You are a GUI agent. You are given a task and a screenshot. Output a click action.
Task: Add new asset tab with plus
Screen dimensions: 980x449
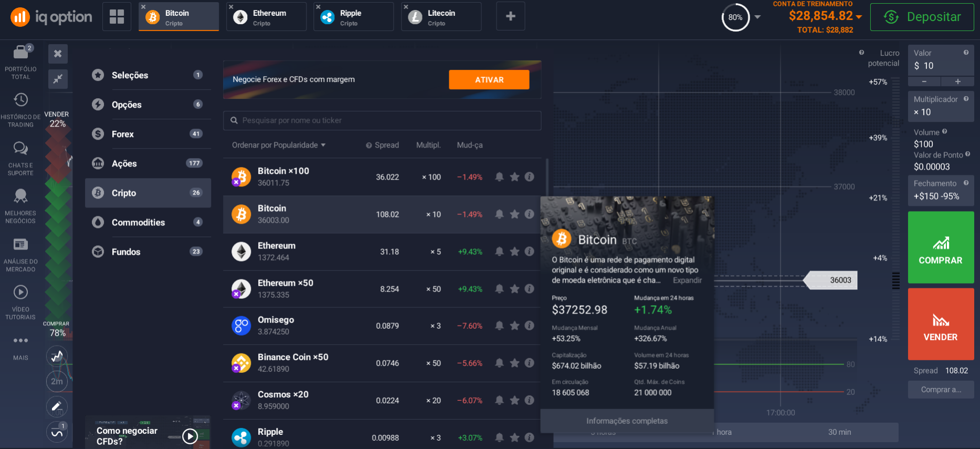(x=510, y=17)
